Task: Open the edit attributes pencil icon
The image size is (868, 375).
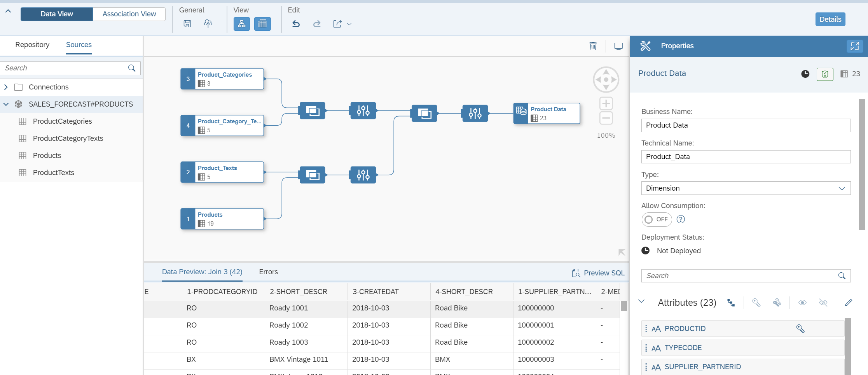Action: pyautogui.click(x=848, y=303)
